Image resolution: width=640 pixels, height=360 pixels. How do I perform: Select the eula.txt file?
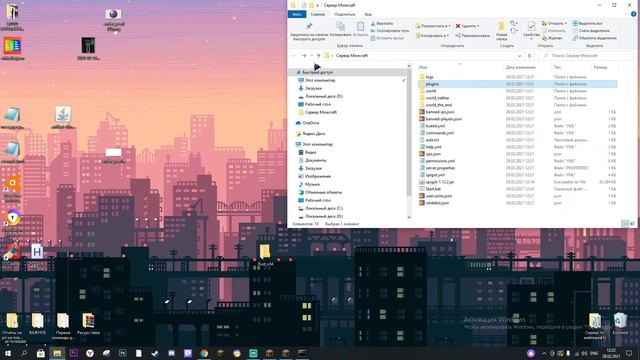pyautogui.click(x=432, y=140)
